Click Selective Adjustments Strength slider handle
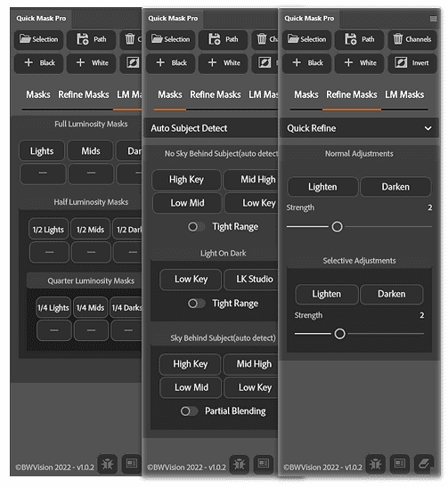Image resolution: width=448 pixels, height=487 pixels. point(339,334)
